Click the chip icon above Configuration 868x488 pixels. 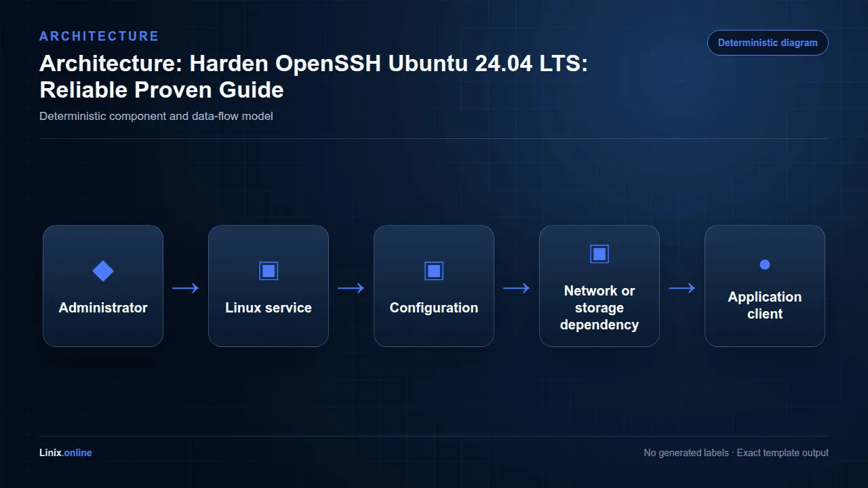[x=434, y=271]
